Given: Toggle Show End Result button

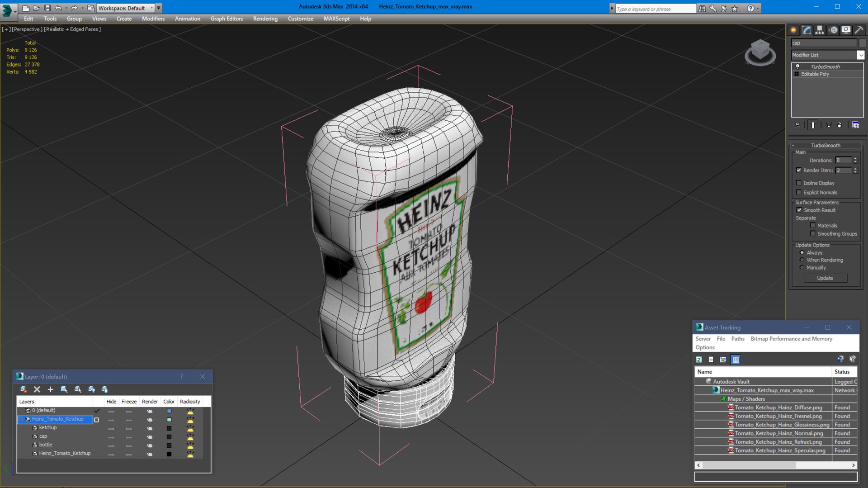Looking at the screenshot, I should click(813, 125).
